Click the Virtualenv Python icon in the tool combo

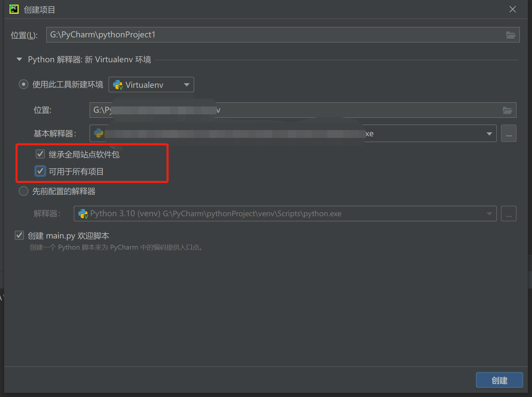tap(118, 85)
